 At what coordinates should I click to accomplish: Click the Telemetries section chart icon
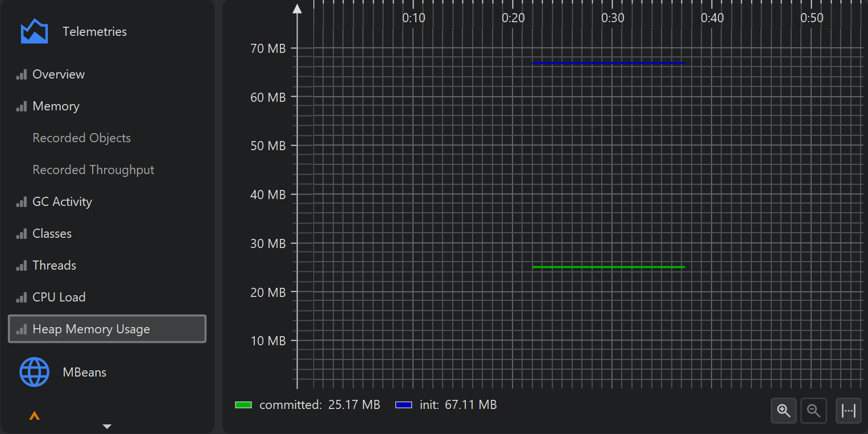click(x=34, y=31)
